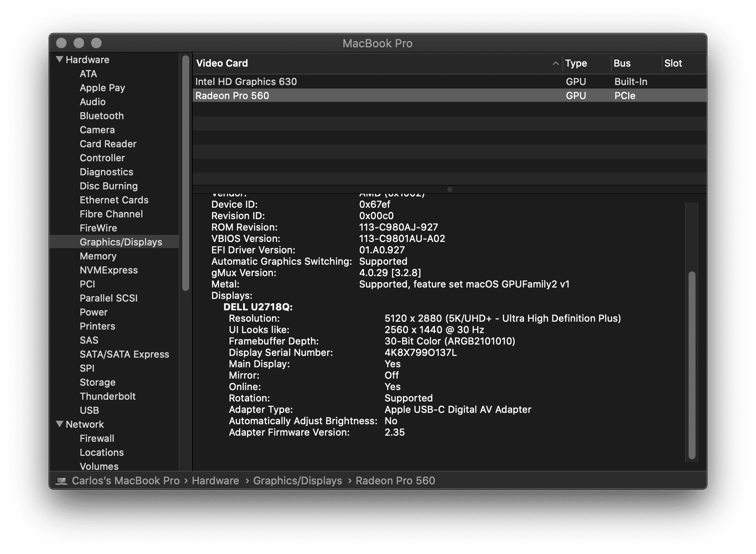Select NVMExpress in the sidebar
This screenshot has width=756, height=554.
(109, 270)
